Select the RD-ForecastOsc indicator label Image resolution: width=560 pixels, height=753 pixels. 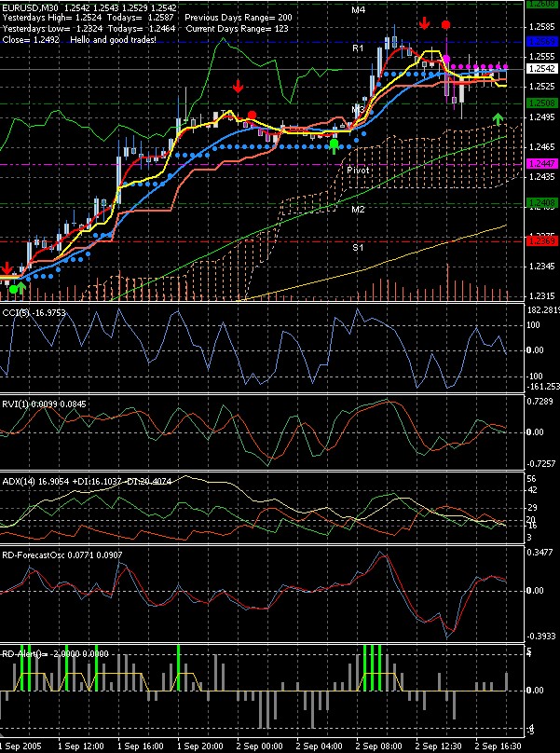tap(61, 555)
